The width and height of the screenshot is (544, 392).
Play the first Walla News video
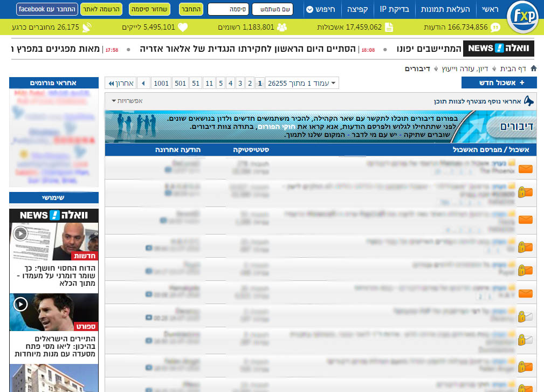pos(20,233)
